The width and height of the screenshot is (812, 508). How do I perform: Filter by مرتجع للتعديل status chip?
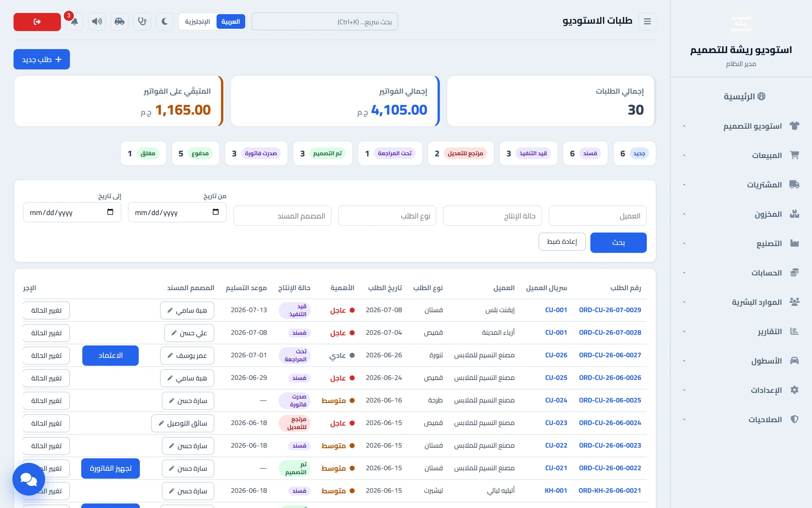[461, 153]
